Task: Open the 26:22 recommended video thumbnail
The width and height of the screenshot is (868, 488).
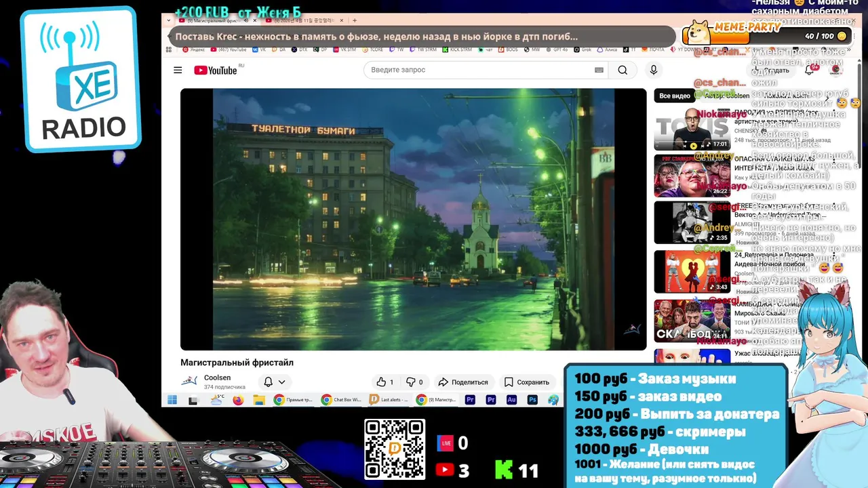Action: (x=692, y=176)
